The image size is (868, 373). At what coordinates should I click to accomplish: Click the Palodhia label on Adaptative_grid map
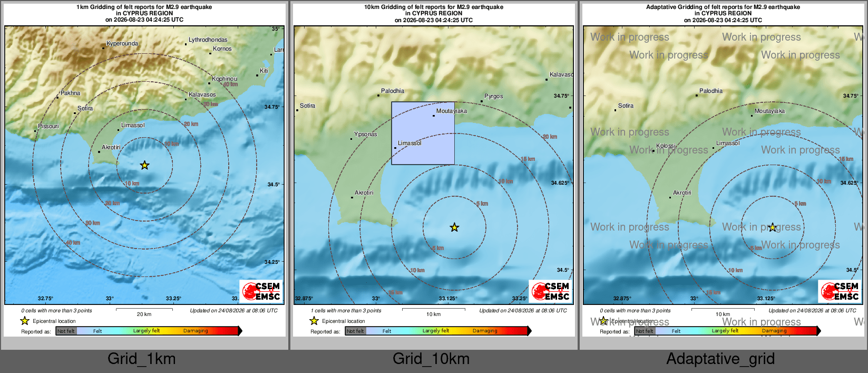point(711,91)
